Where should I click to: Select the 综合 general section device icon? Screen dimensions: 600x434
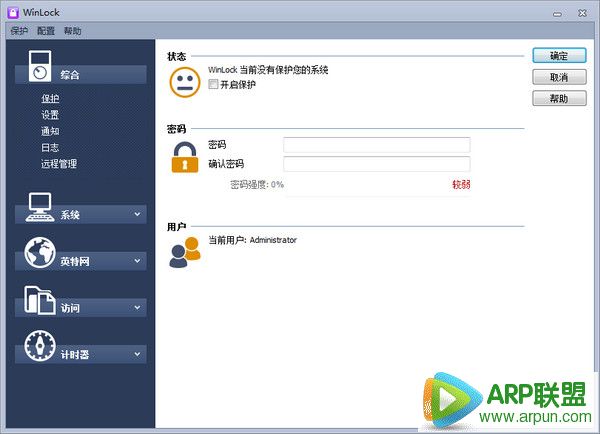40,66
